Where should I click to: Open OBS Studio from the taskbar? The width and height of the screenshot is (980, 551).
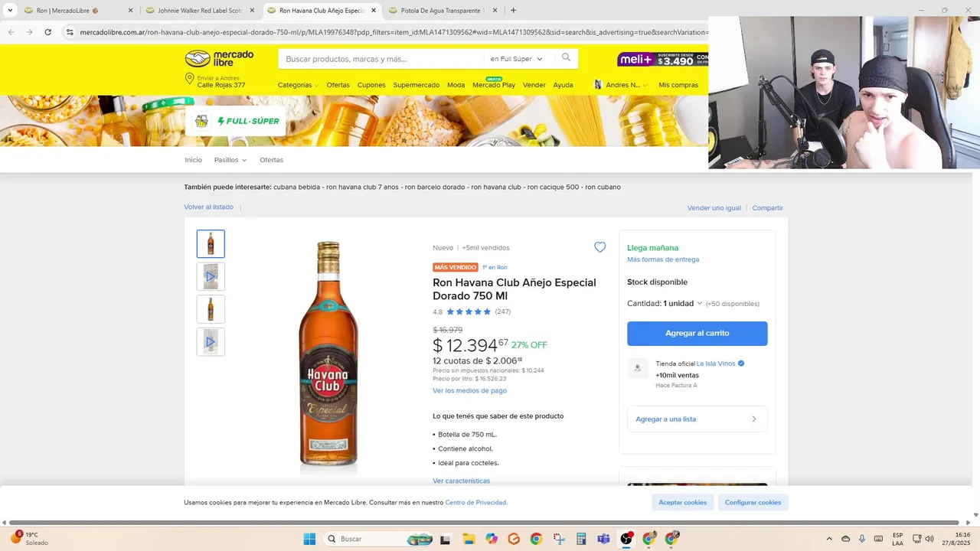[626, 539]
